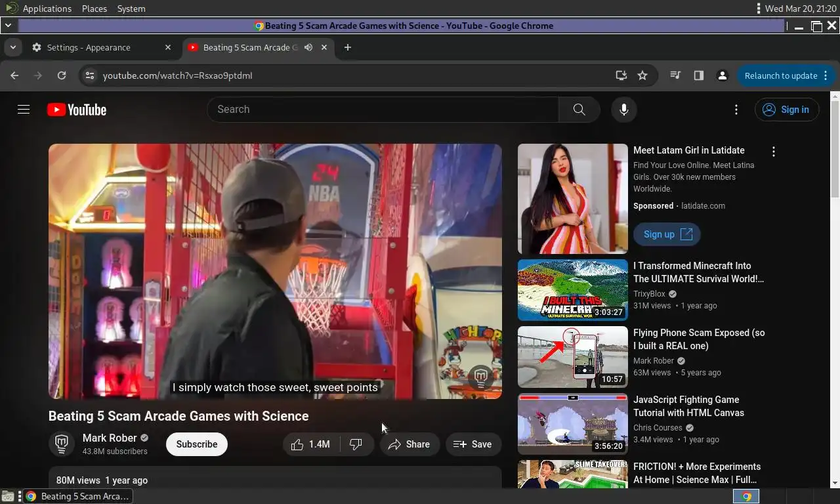Screen dimensions: 840x504
Task: Open FRICTION! Science Max video title
Action: tap(697, 473)
